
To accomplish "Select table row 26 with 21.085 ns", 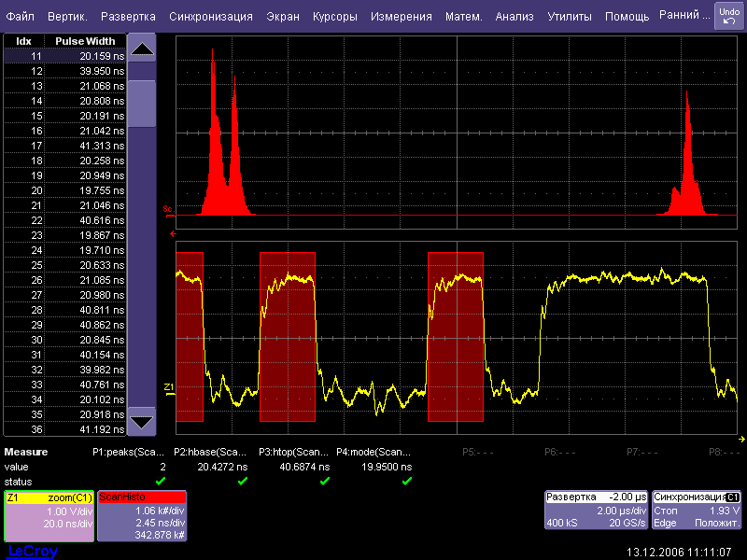I will click(x=65, y=280).
